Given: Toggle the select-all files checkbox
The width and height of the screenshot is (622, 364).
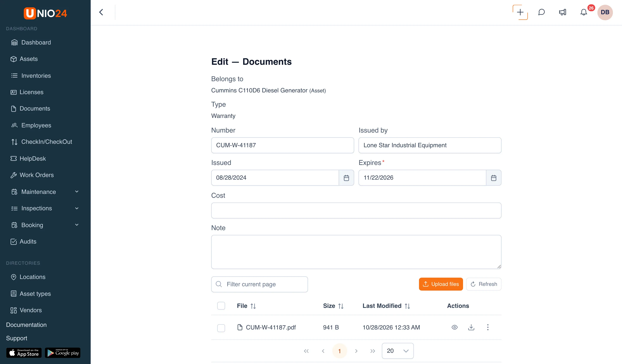Looking at the screenshot, I should click(221, 306).
